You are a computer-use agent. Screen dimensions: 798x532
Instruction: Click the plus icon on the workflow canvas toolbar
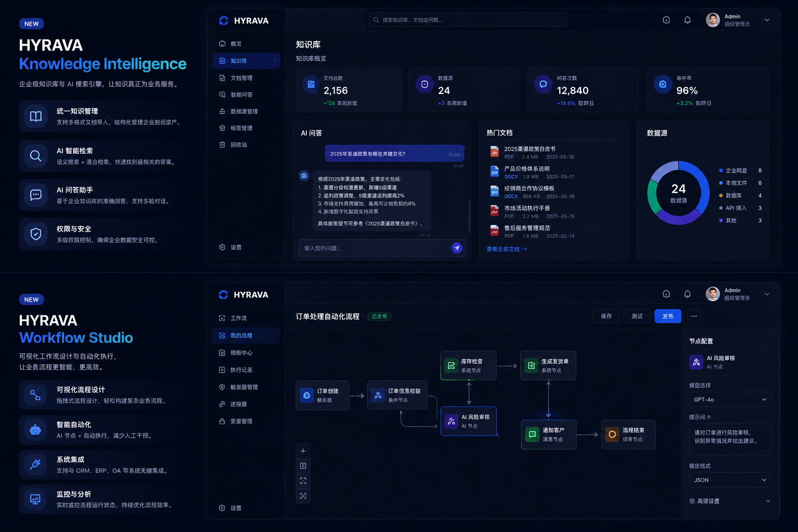(303, 451)
